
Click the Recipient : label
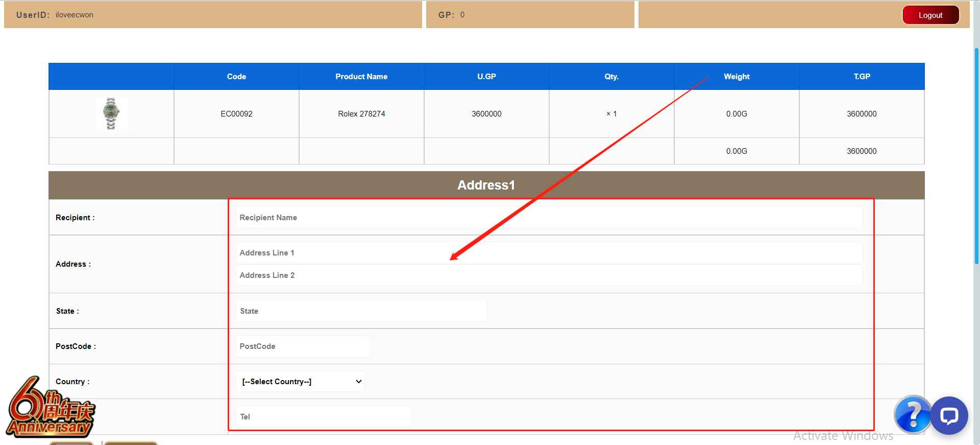75,218
